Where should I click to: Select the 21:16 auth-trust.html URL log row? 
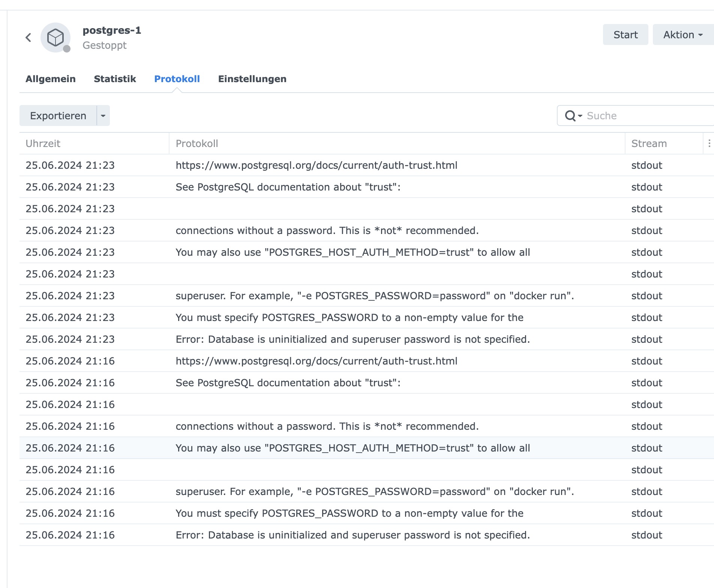tap(367, 361)
